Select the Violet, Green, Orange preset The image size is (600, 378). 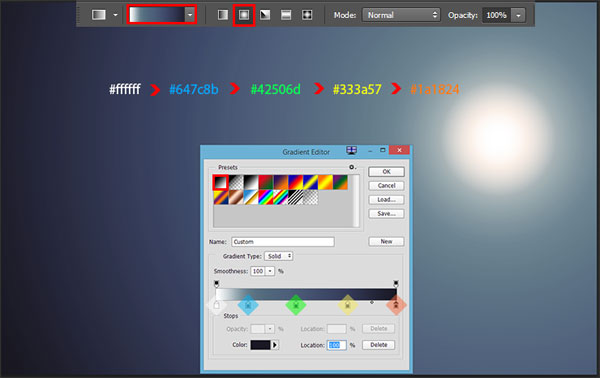(340, 182)
